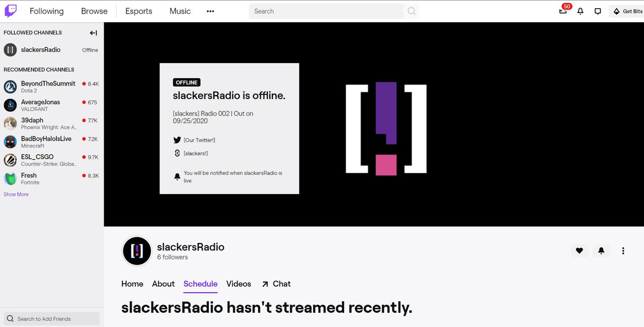Click the slackersRadio channel name heading
The height and width of the screenshot is (327, 644).
point(191,247)
